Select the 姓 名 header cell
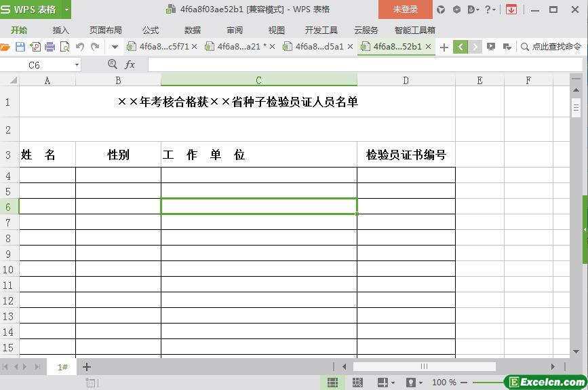Image resolution: width=588 pixels, height=390 pixels. (x=47, y=155)
